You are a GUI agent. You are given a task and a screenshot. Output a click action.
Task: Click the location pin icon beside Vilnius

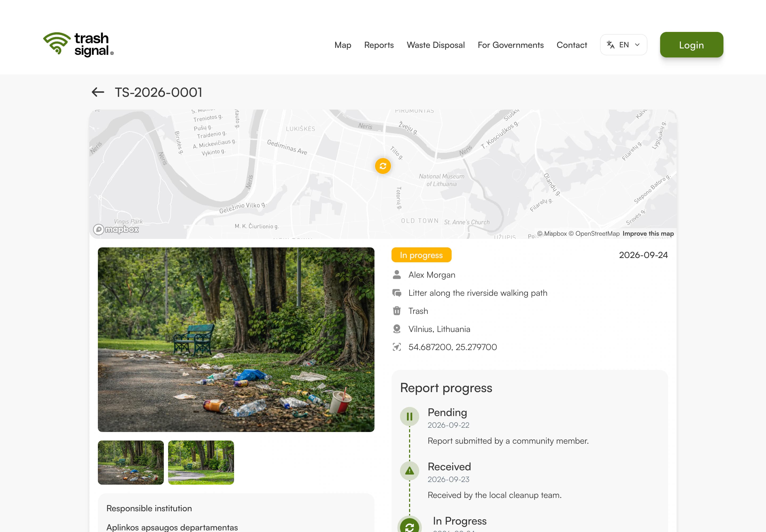pyautogui.click(x=397, y=329)
